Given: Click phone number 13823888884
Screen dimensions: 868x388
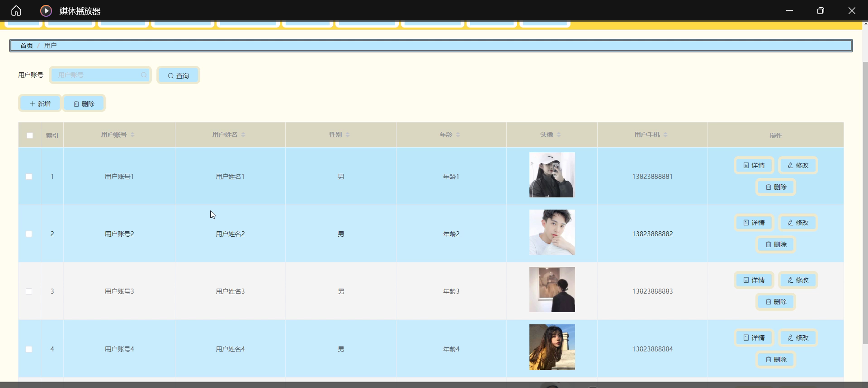Looking at the screenshot, I should pos(652,349).
